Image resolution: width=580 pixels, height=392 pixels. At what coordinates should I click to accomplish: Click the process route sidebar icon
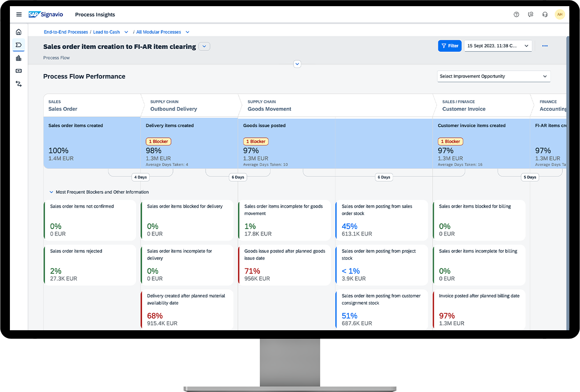click(19, 84)
